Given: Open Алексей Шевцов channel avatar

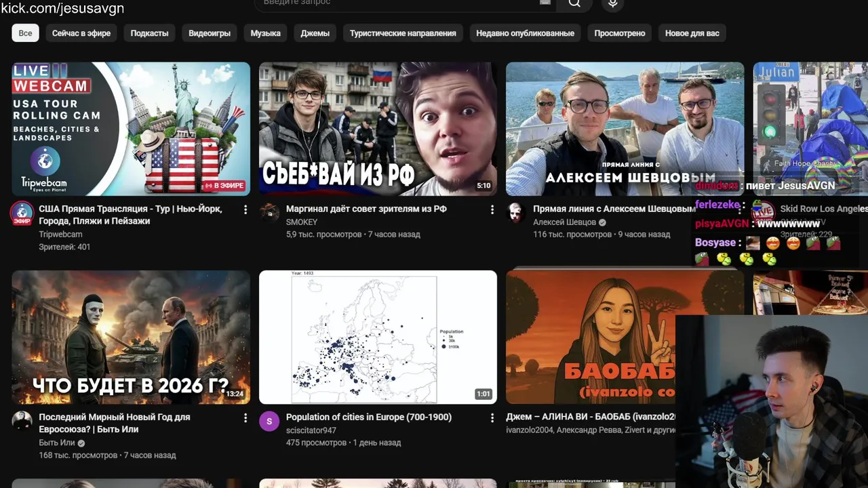Looking at the screenshot, I should click(516, 213).
